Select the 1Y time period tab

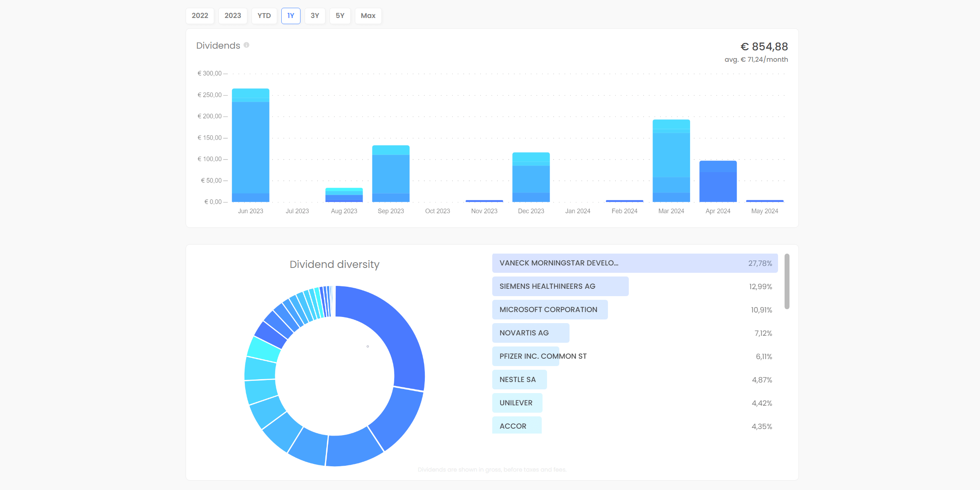(x=289, y=15)
